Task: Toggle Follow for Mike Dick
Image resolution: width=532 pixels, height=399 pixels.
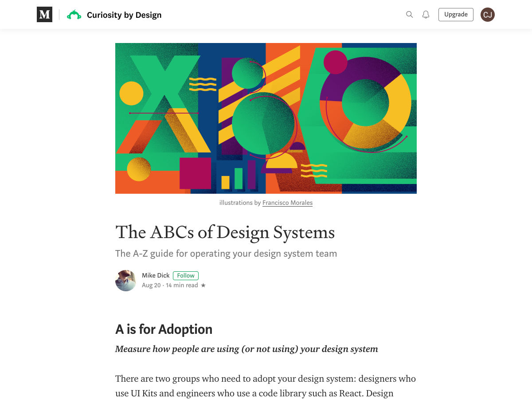Action: point(186,275)
